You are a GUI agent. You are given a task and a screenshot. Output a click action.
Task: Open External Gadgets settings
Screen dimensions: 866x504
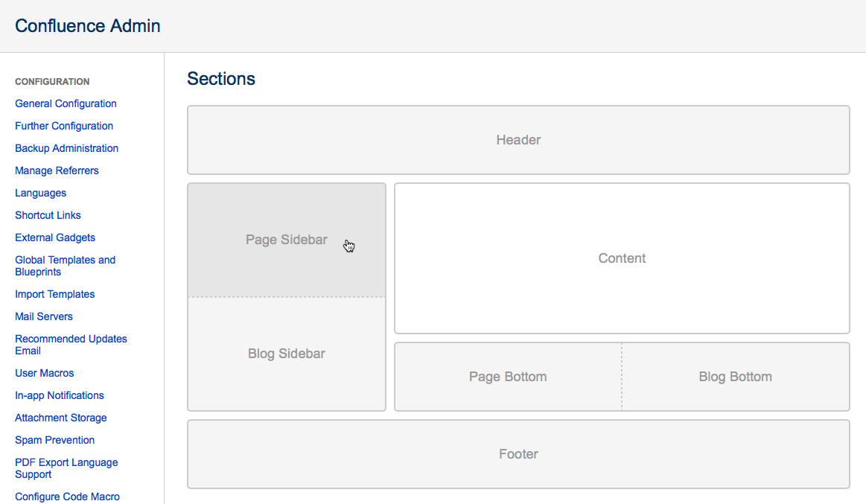55,237
